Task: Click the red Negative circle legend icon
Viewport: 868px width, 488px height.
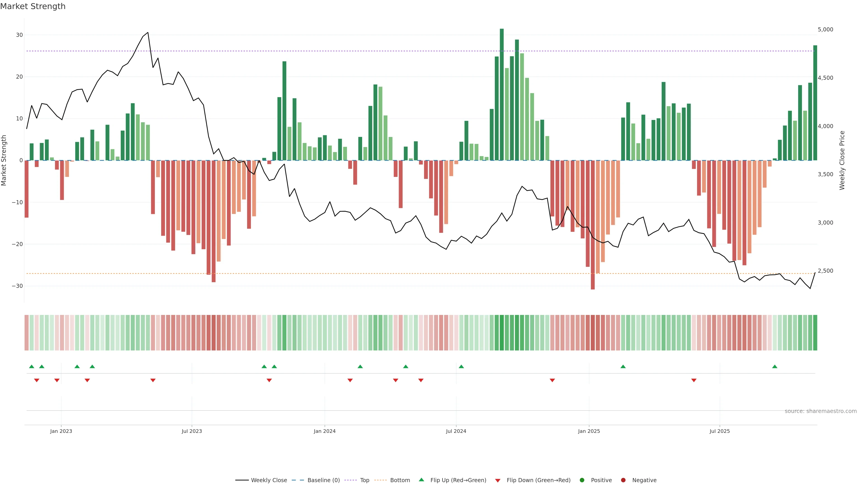Action: pyautogui.click(x=623, y=480)
